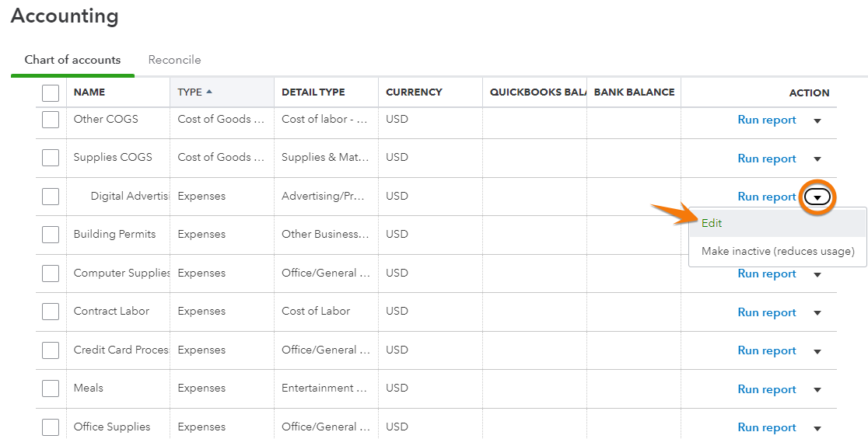Run report for Digital Advertising account
Image resolution: width=868 pixels, height=439 pixels.
pyautogui.click(x=766, y=197)
